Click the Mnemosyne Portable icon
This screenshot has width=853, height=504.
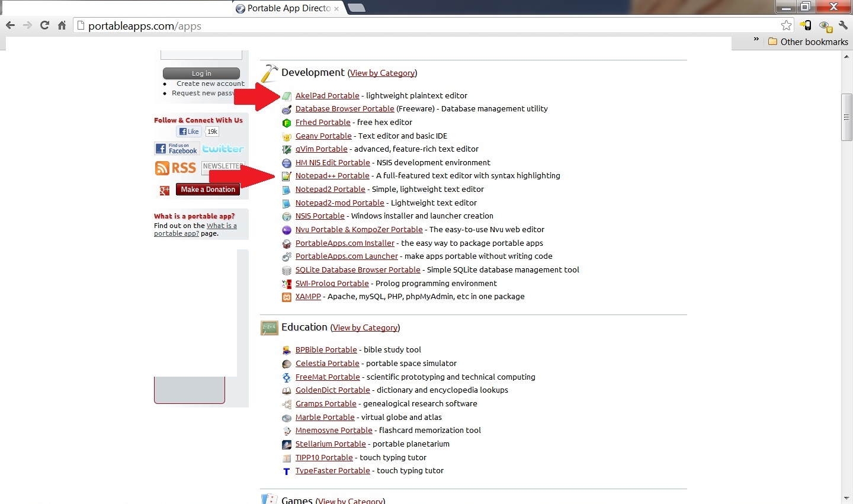pyautogui.click(x=287, y=431)
